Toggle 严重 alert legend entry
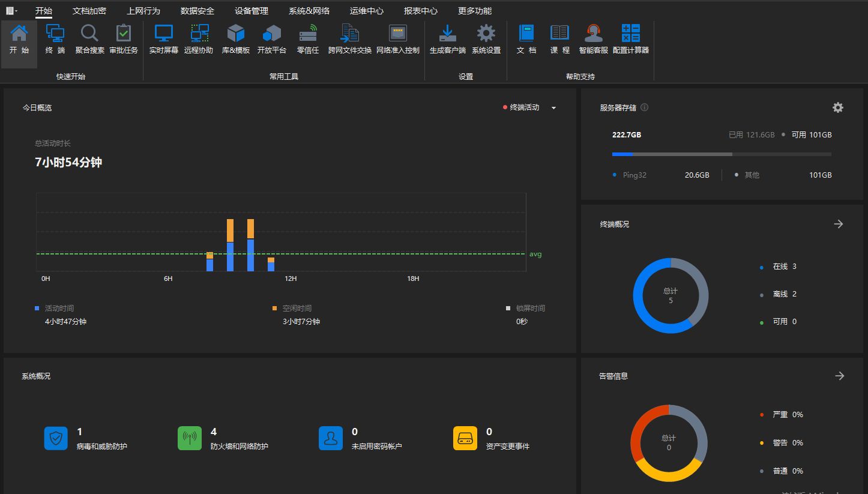868x494 pixels. 781,415
